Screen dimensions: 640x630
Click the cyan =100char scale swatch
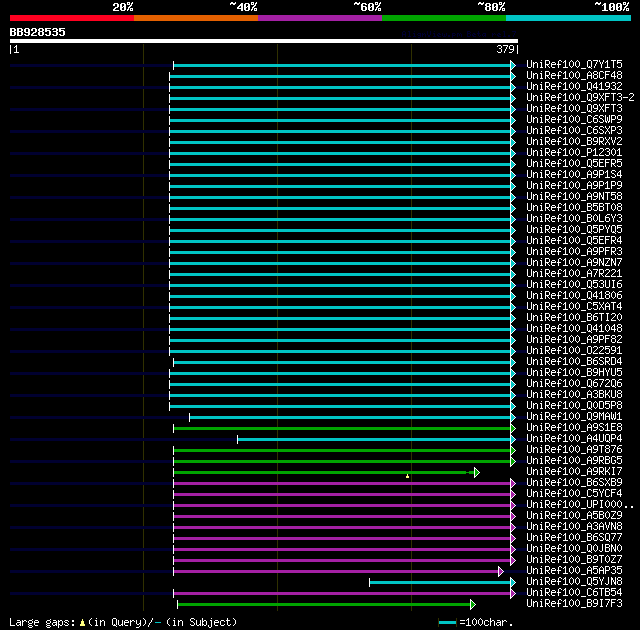pos(447,622)
